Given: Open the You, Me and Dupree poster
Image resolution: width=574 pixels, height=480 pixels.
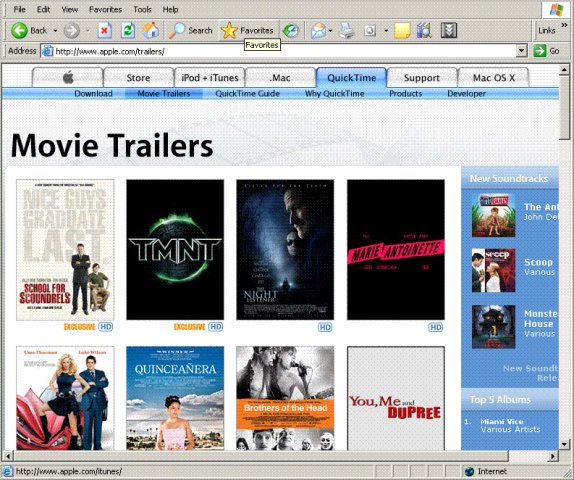Looking at the screenshot, I should (x=396, y=398).
